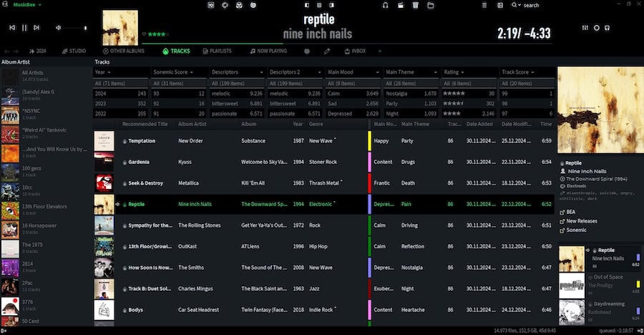The image size is (644, 335).
Task: Open the round icon tab after NOW PLAYING
Action: pyautogui.click(x=307, y=52)
